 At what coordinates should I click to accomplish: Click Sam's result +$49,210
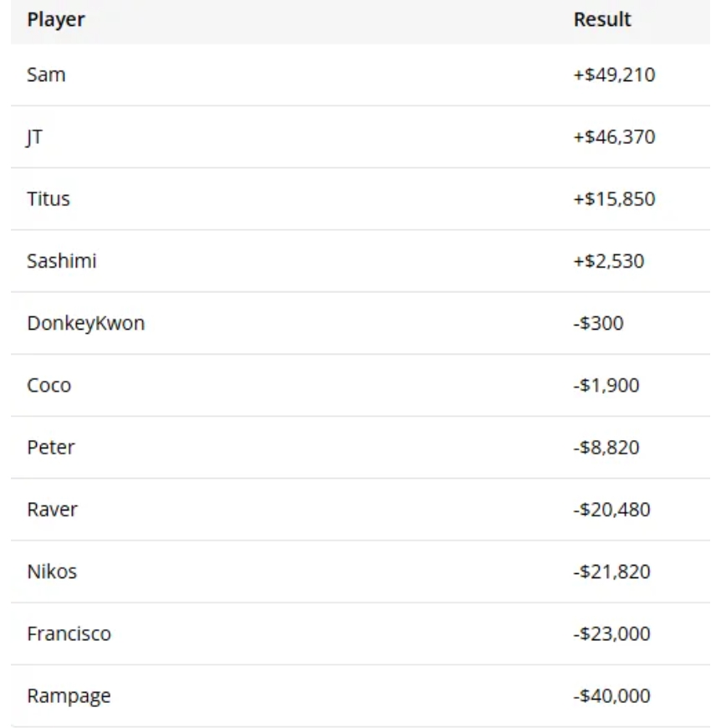click(x=614, y=74)
